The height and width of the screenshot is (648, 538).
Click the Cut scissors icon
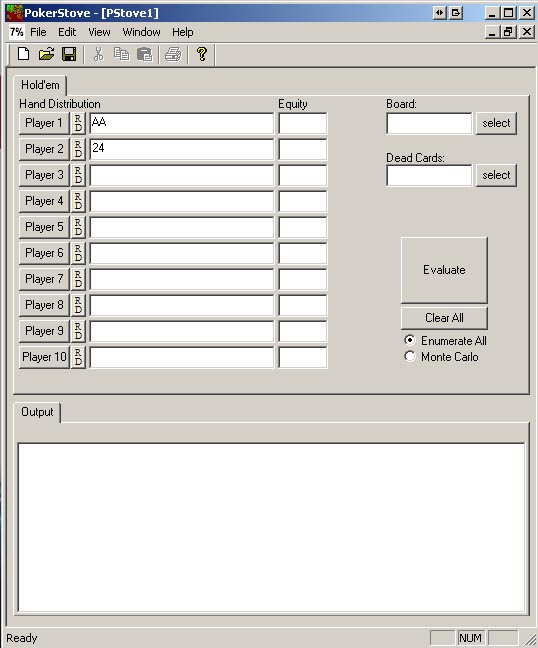tap(98, 54)
